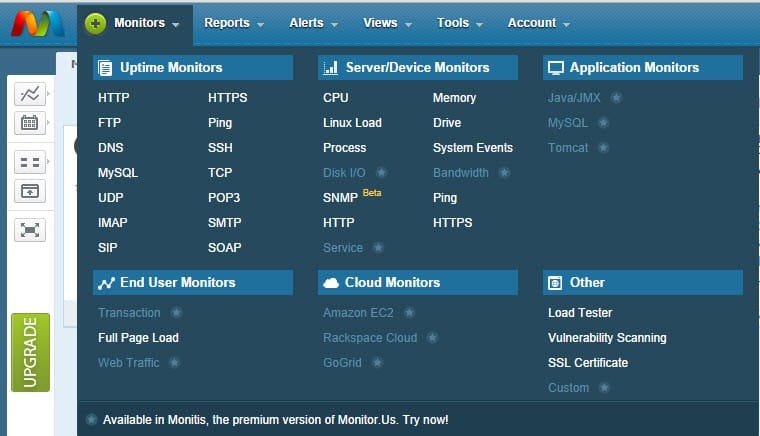Choose System Events monitor
The width and height of the screenshot is (760, 436).
[x=473, y=148]
